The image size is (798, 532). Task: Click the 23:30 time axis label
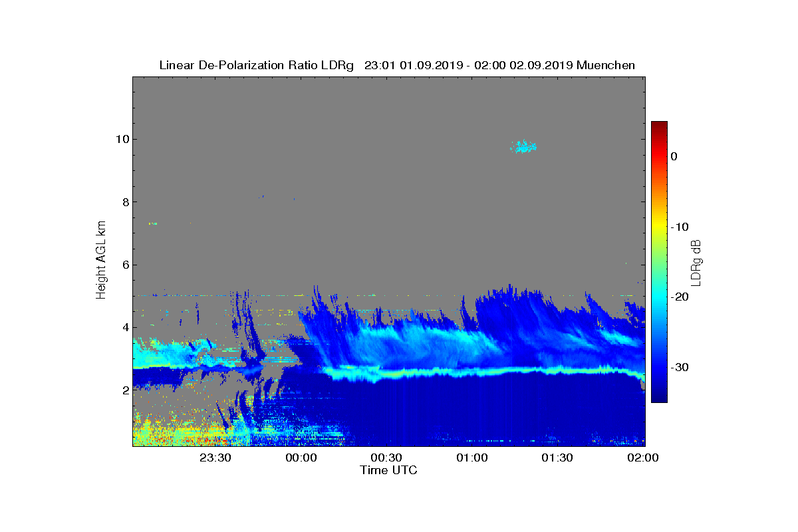(x=215, y=458)
